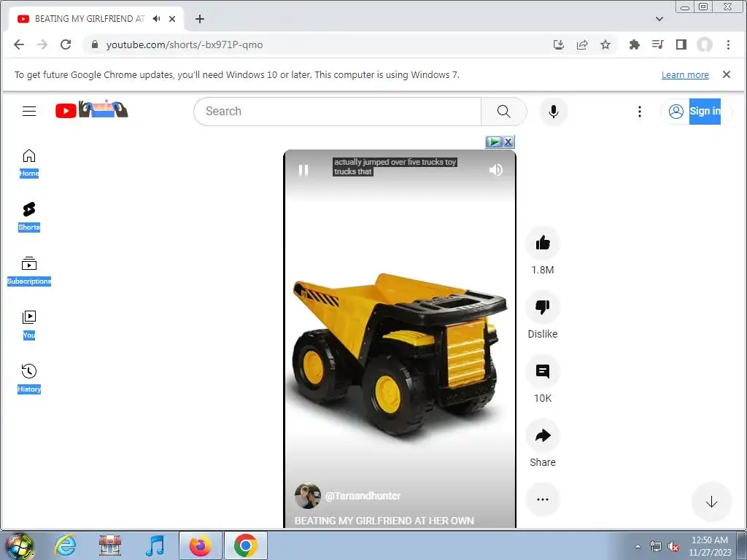This screenshot has width=747, height=560.
Task: Launch Internet Explorer from the taskbar
Action: [65, 545]
